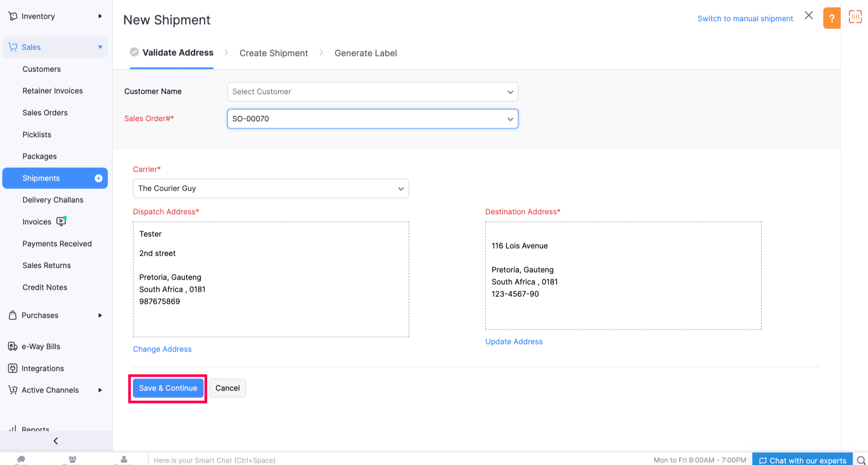Click the Sales sidebar icon
This screenshot has height=465, width=868.
pyautogui.click(x=13, y=47)
